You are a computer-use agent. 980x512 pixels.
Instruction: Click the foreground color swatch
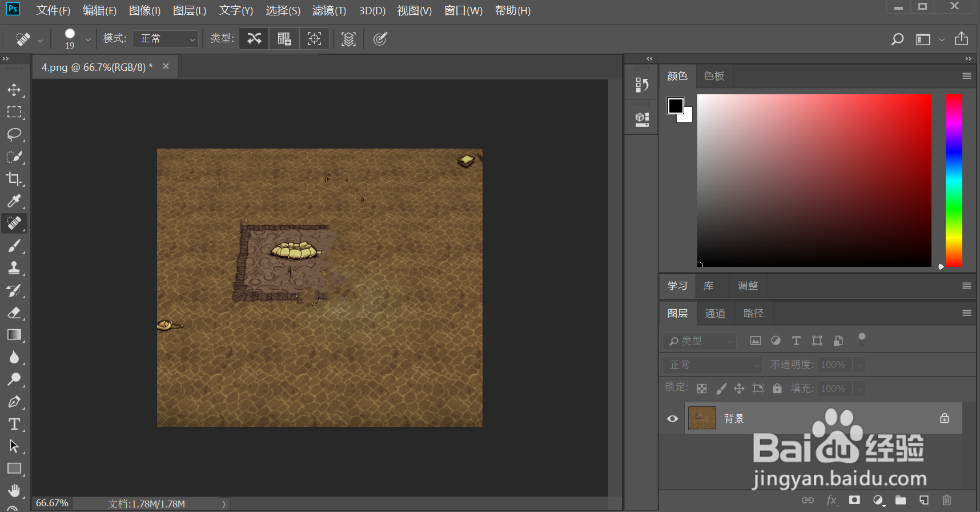point(676,106)
